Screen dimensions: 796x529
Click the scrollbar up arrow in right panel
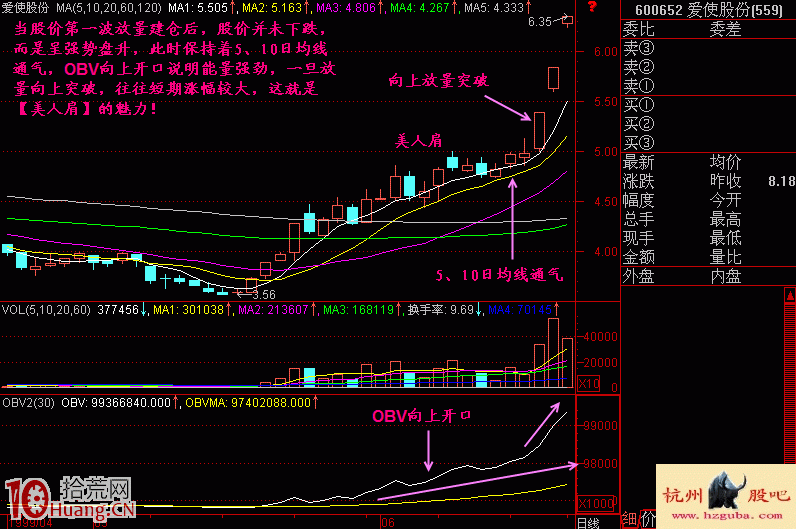(x=790, y=295)
